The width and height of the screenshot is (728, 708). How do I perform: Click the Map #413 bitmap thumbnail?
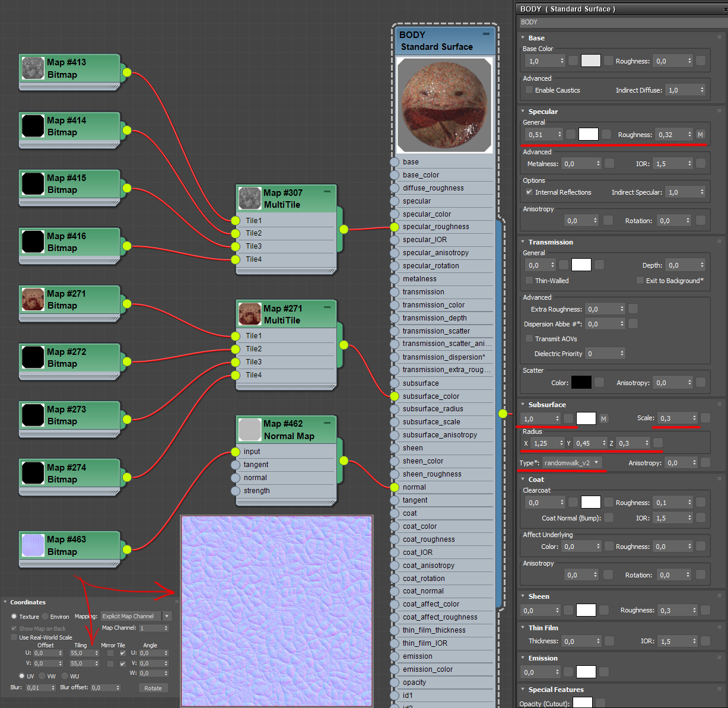33,68
